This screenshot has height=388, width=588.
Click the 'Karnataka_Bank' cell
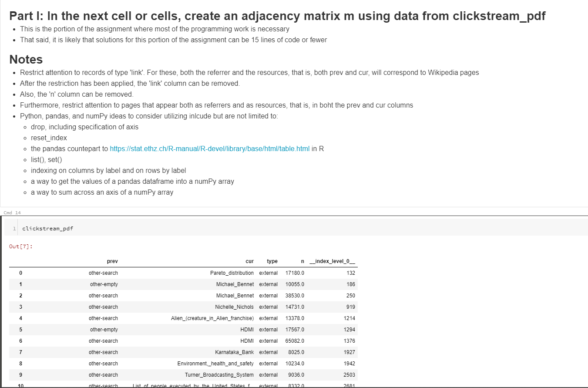click(x=235, y=352)
